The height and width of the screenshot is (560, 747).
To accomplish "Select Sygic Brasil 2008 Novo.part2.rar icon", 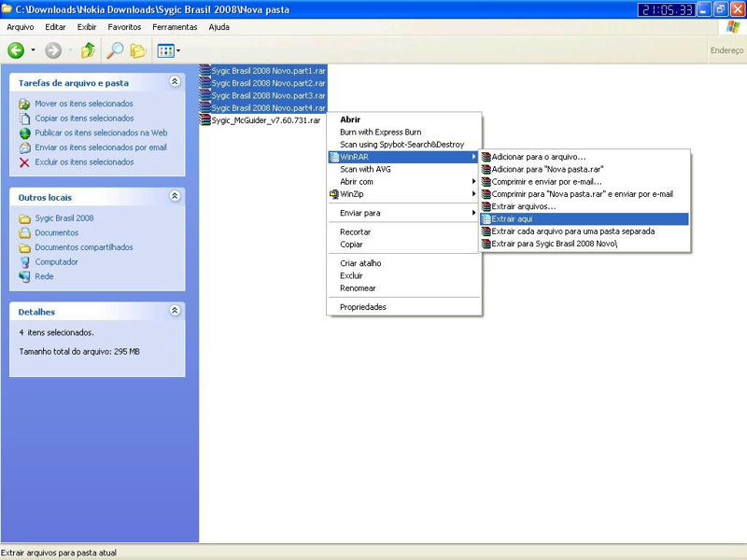I will pyautogui.click(x=204, y=83).
